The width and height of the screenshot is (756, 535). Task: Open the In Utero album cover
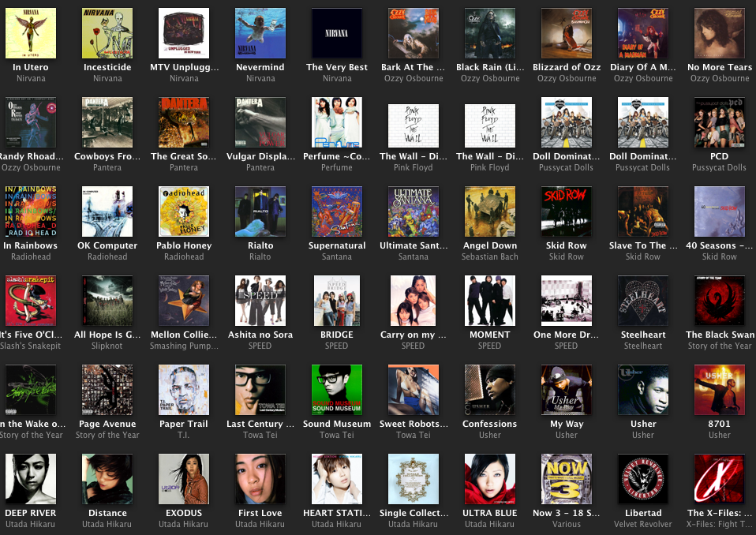tap(31, 33)
